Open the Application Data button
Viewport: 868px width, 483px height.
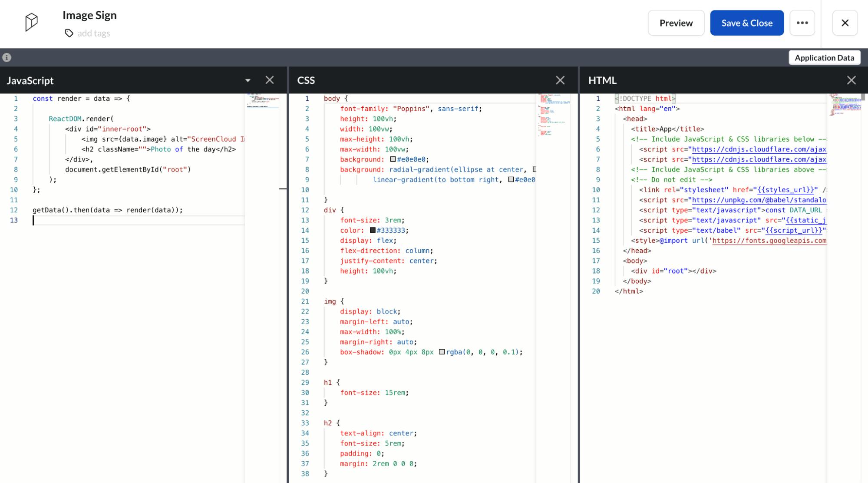824,58
